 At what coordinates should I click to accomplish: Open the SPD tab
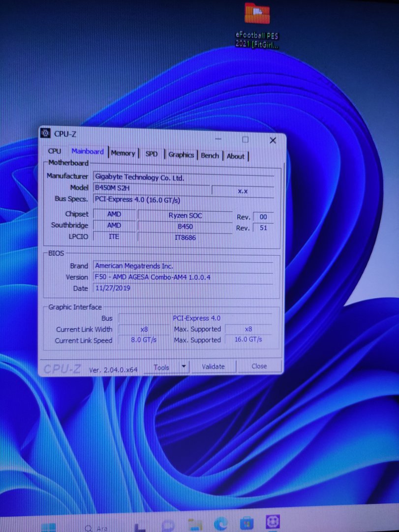coord(152,154)
